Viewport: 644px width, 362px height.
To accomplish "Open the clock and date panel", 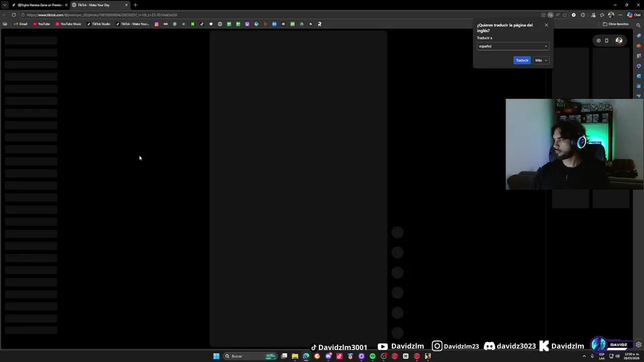I will 630,356.
